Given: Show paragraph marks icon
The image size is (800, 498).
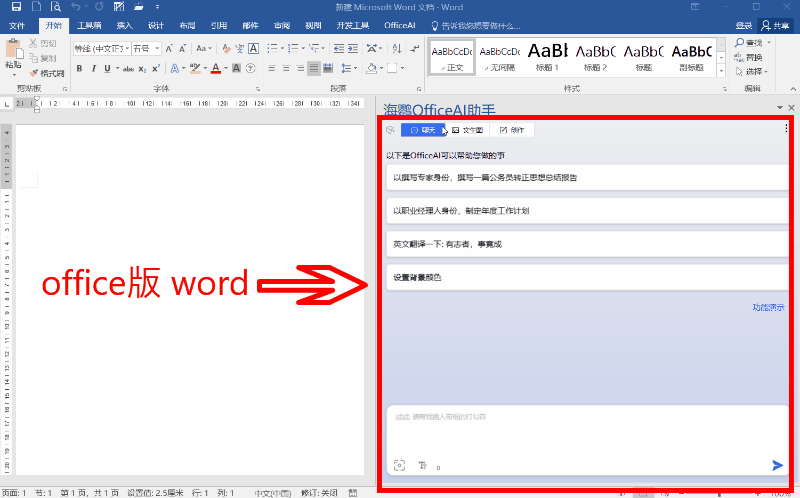Looking at the screenshot, I should [x=415, y=48].
